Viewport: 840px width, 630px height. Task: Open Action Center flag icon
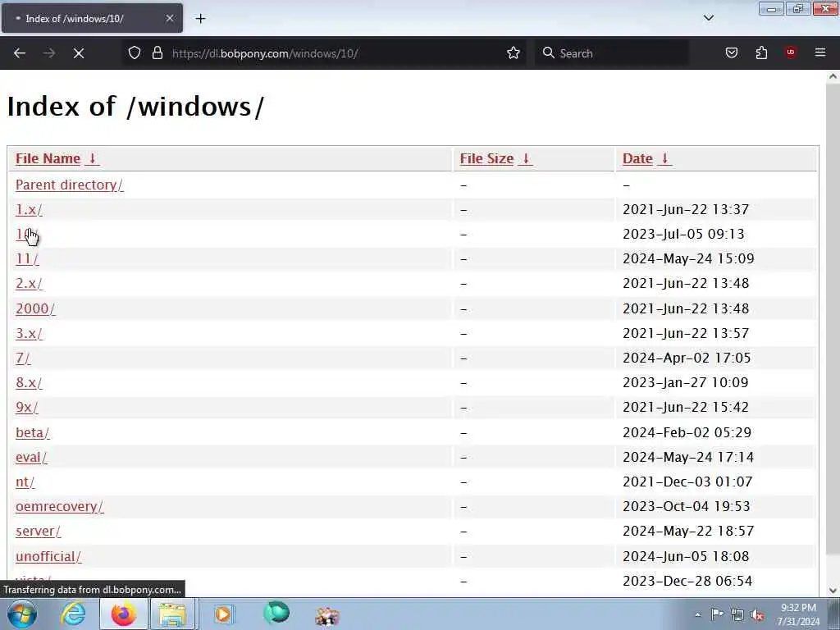pos(717,614)
